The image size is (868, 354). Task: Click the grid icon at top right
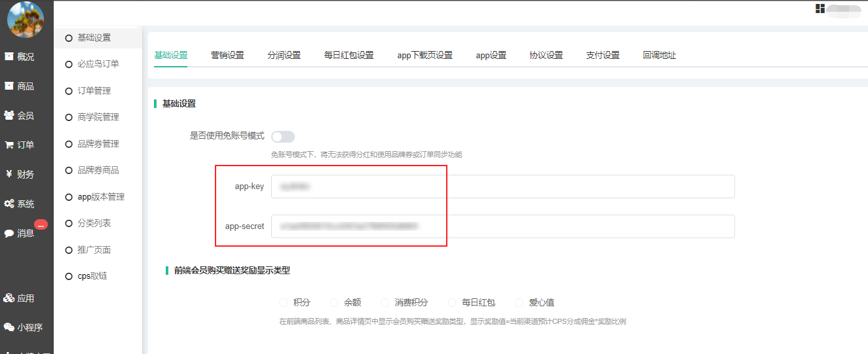tap(820, 9)
